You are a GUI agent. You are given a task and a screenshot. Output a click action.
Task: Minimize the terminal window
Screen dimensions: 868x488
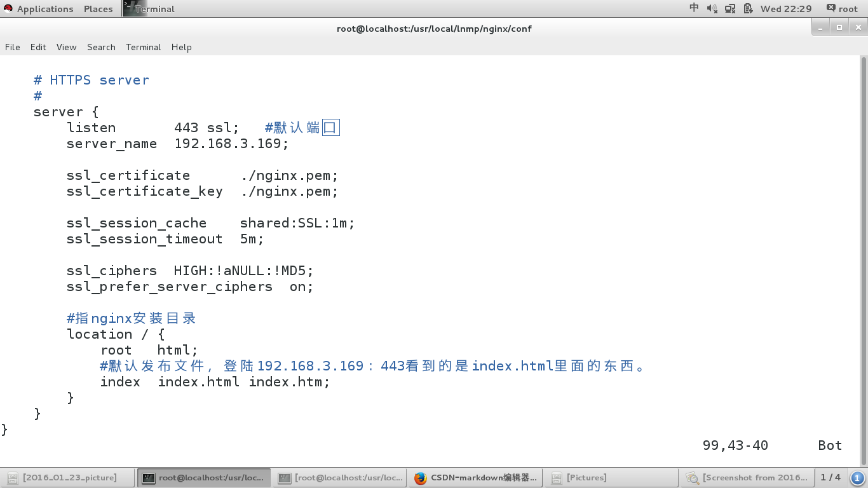coord(821,27)
